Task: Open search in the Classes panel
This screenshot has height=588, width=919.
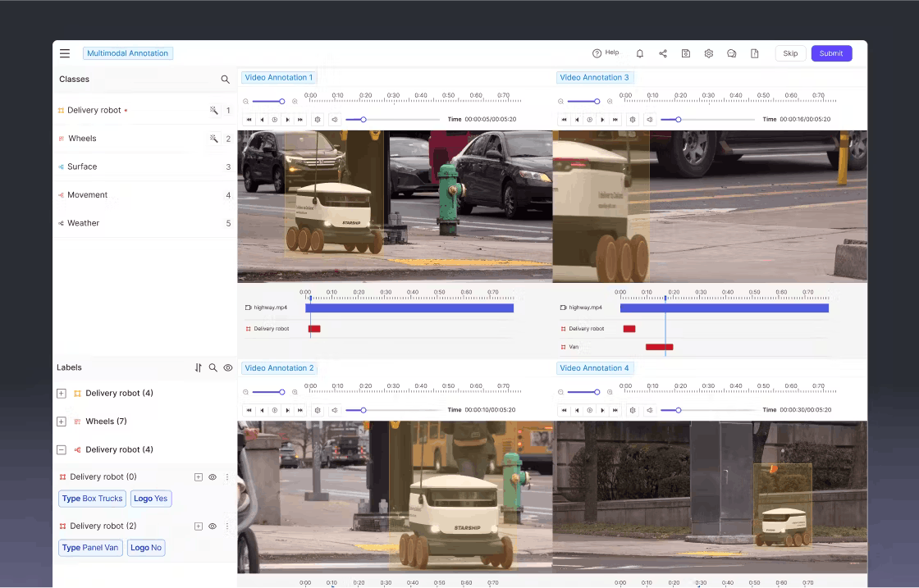Action: point(225,79)
